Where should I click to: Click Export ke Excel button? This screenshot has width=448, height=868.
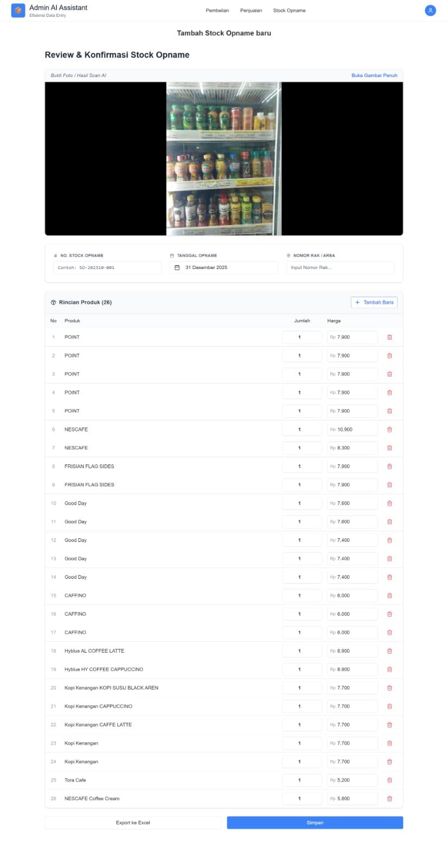(x=133, y=823)
